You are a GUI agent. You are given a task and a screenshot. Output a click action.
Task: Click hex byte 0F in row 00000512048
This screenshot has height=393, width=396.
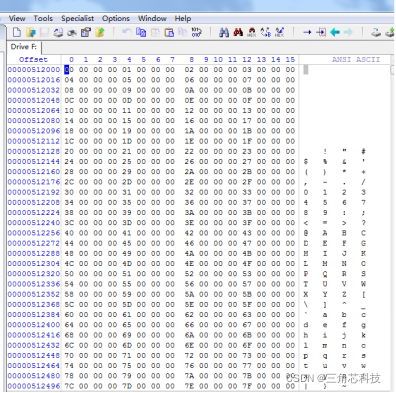click(247, 100)
